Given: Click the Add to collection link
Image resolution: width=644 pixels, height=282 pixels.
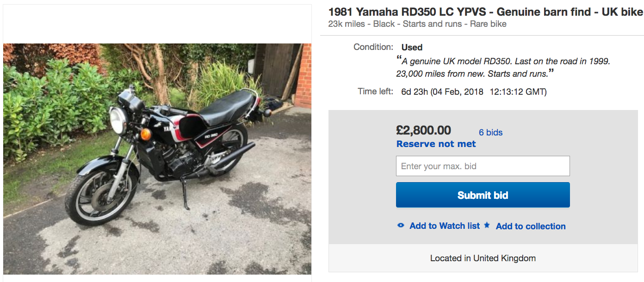Looking at the screenshot, I should point(530,226).
